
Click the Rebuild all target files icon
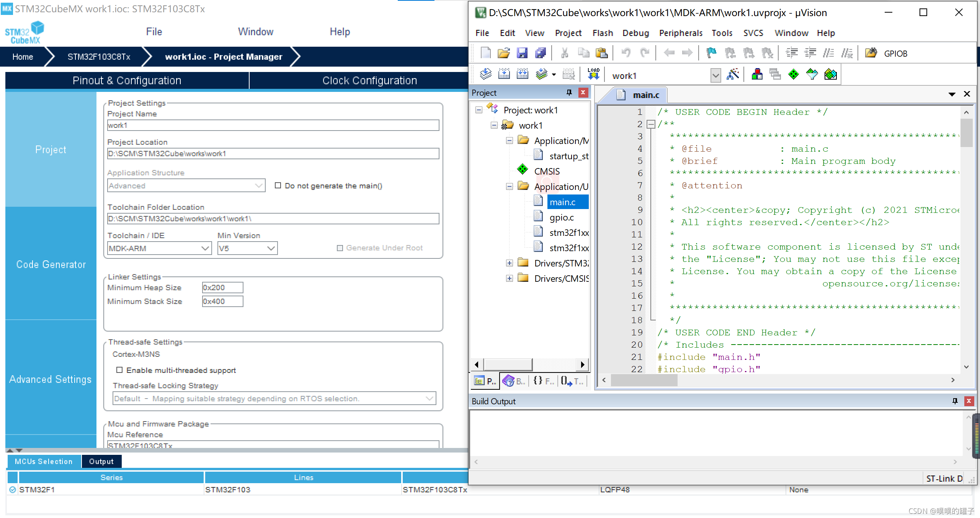coord(523,74)
